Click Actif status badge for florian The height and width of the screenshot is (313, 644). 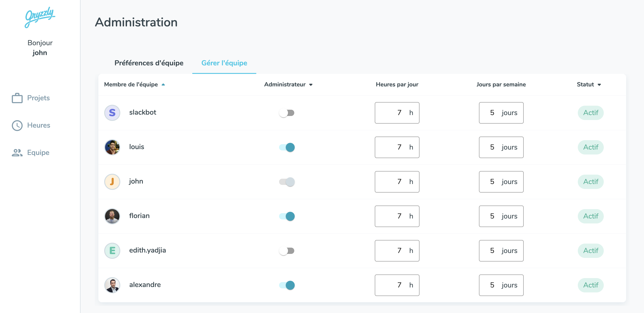[x=591, y=216]
